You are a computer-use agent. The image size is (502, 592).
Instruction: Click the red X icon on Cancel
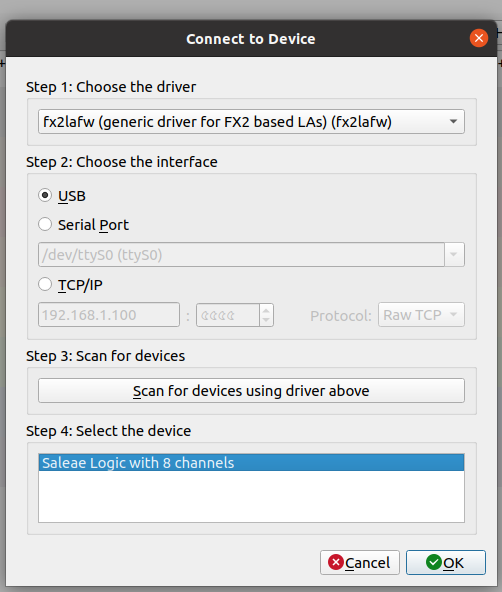point(336,562)
